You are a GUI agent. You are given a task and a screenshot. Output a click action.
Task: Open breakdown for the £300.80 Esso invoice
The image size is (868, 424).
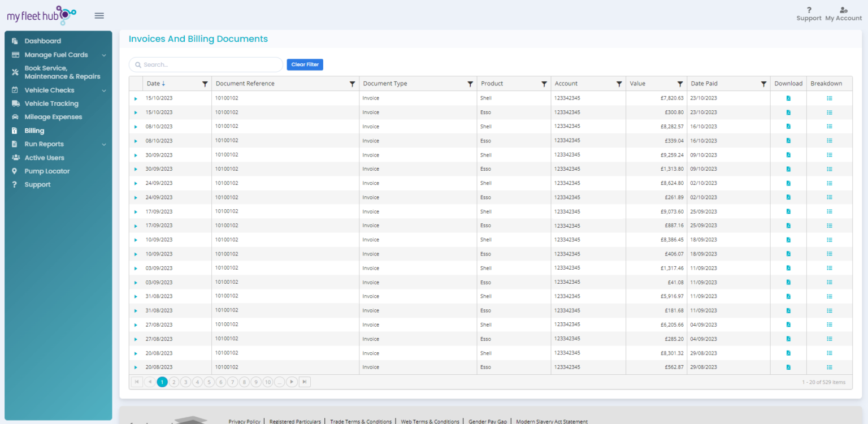[x=829, y=113]
